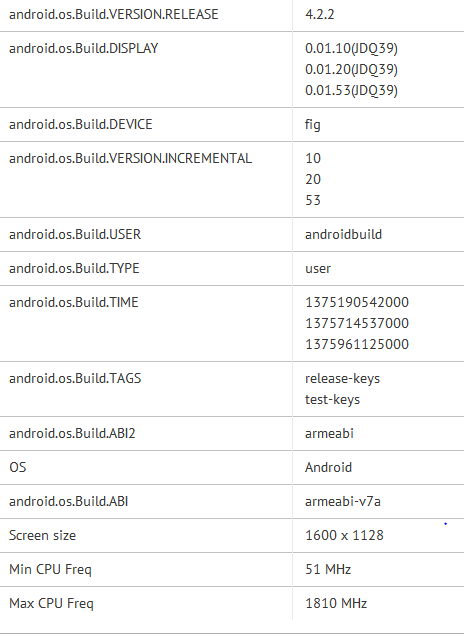Click the armeabi-v7a ABI value

click(x=343, y=501)
